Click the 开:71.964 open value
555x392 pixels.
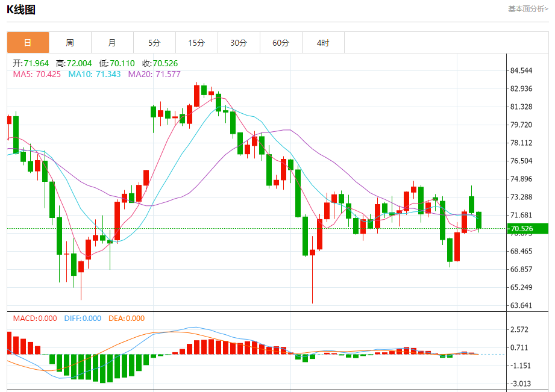click(x=31, y=63)
